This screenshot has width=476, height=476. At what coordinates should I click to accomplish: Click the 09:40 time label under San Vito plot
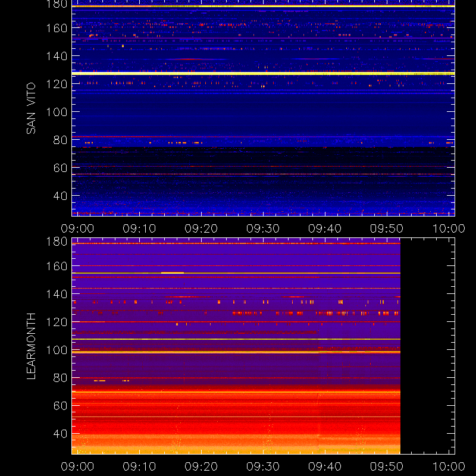tap(325, 228)
